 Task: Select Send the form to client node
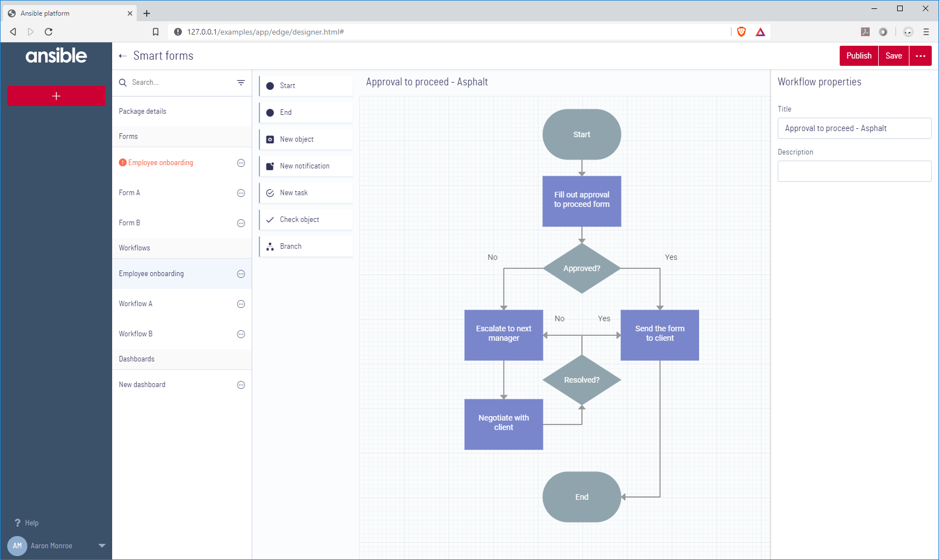660,335
